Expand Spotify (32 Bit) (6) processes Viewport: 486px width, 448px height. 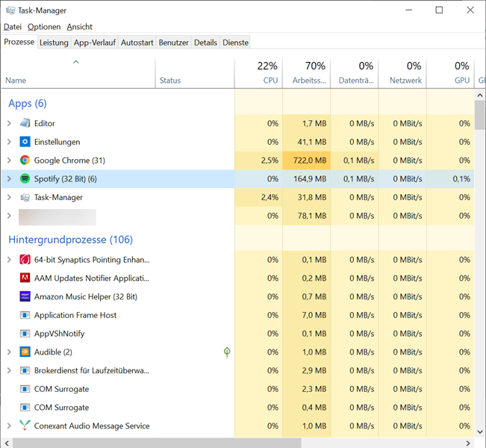point(9,179)
